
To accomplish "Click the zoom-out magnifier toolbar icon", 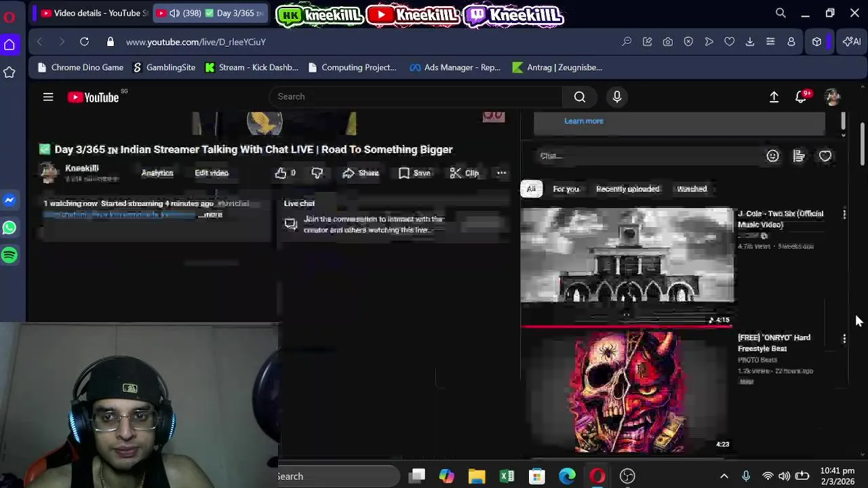I will (x=627, y=42).
